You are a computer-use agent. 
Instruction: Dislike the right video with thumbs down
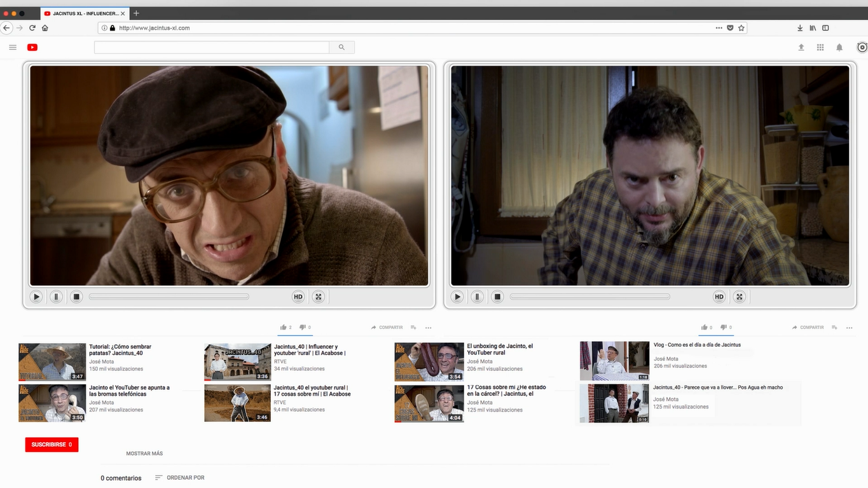pyautogui.click(x=723, y=327)
